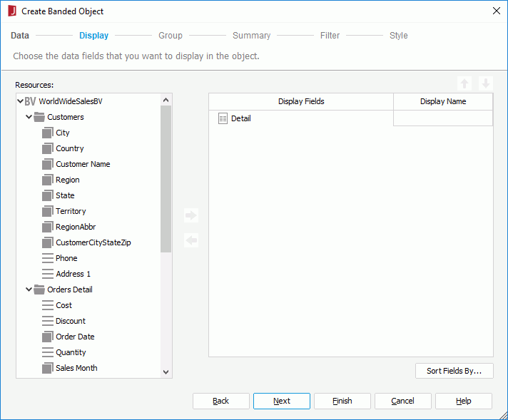Image resolution: width=508 pixels, height=420 pixels.
Task: Collapse the WorldWideSalesBV tree node
Action: (x=20, y=101)
